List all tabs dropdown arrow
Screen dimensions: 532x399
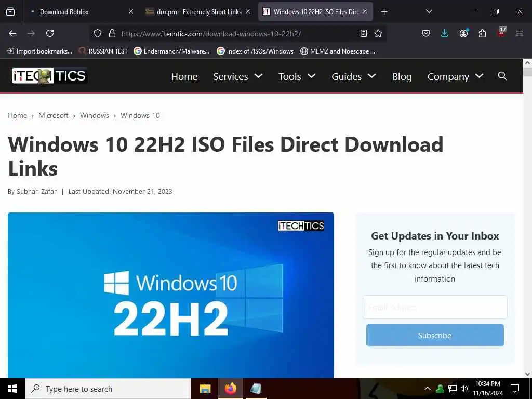(429, 12)
